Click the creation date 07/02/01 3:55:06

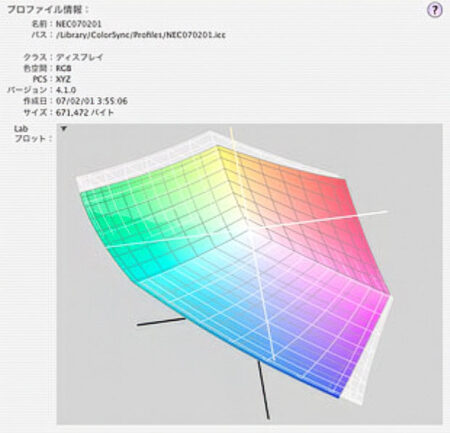(92, 101)
